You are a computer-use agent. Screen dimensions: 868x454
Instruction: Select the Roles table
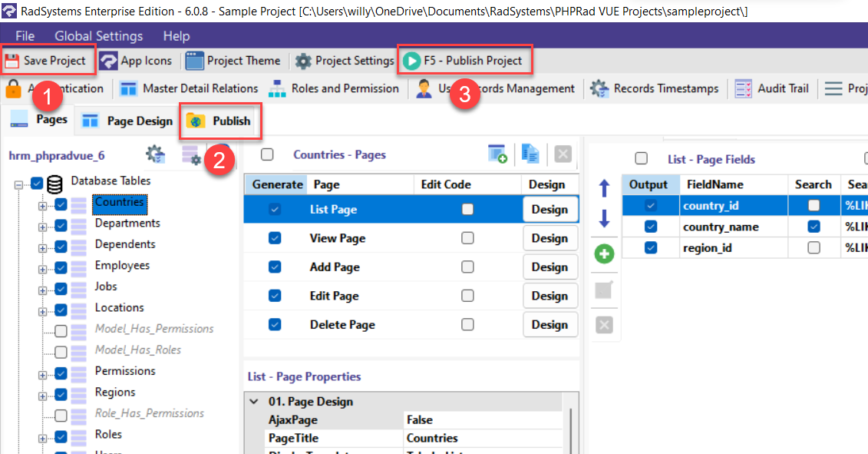[x=108, y=434]
